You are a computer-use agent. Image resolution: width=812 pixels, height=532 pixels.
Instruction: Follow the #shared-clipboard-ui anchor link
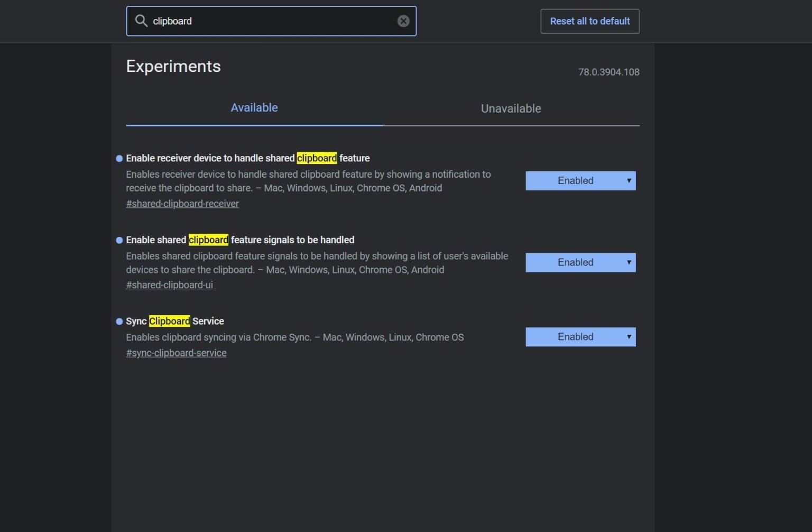point(169,285)
